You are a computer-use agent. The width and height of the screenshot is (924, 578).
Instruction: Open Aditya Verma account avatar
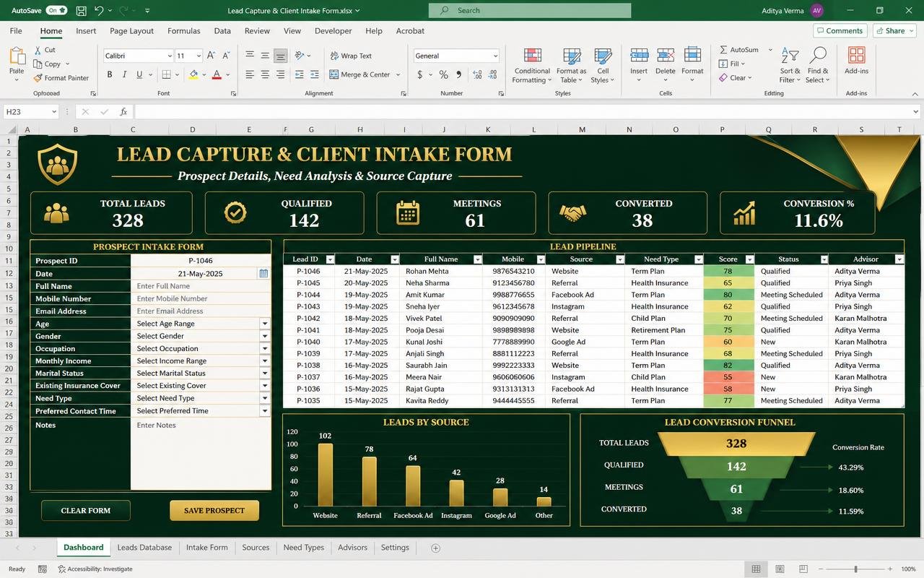pos(816,11)
